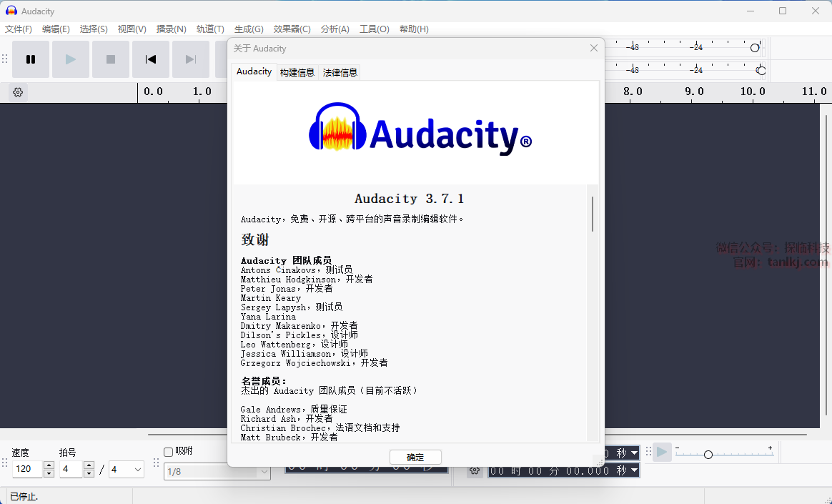Screen dimensions: 832x504
Task: Click the play-at-speed button
Action: click(x=662, y=452)
